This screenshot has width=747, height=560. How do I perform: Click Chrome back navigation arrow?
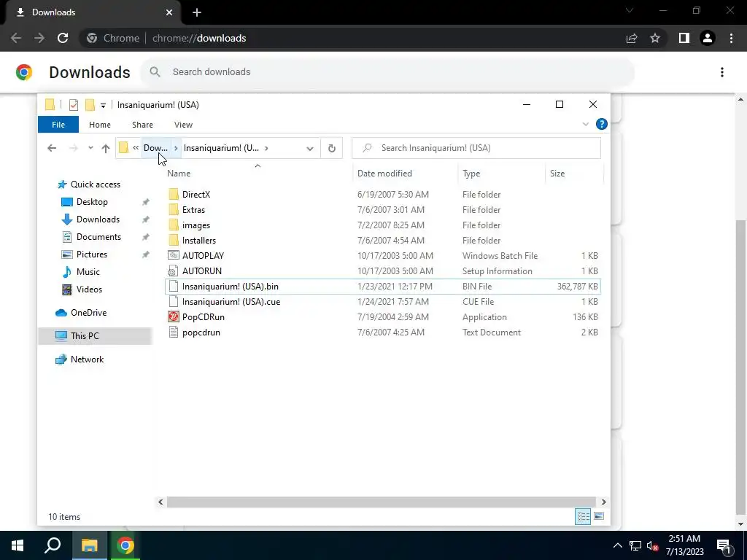coord(16,38)
